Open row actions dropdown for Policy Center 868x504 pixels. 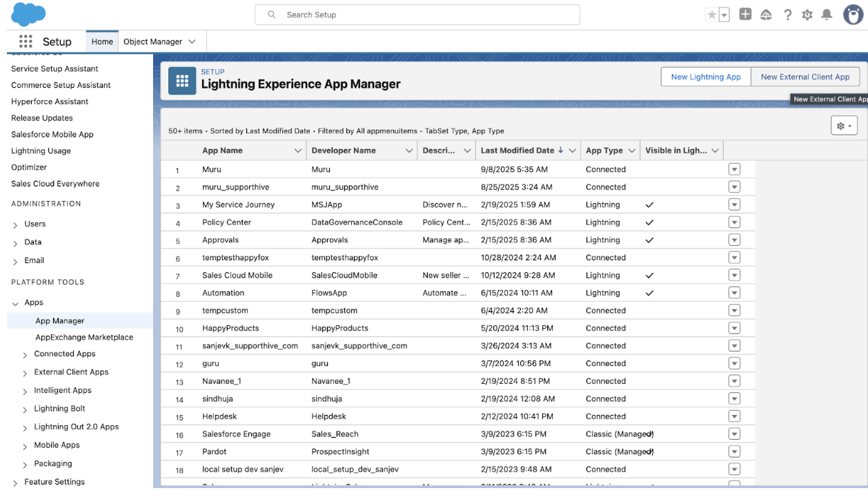click(734, 222)
